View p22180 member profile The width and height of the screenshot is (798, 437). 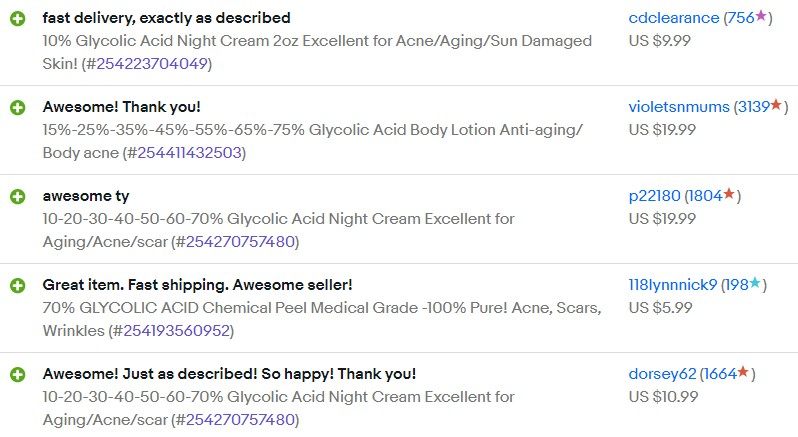tap(654, 196)
